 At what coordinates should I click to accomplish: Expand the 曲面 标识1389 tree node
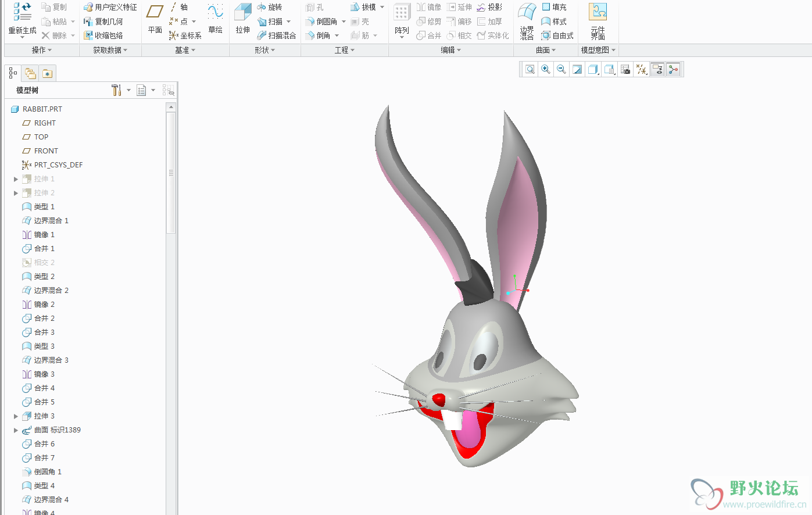pyautogui.click(x=16, y=430)
